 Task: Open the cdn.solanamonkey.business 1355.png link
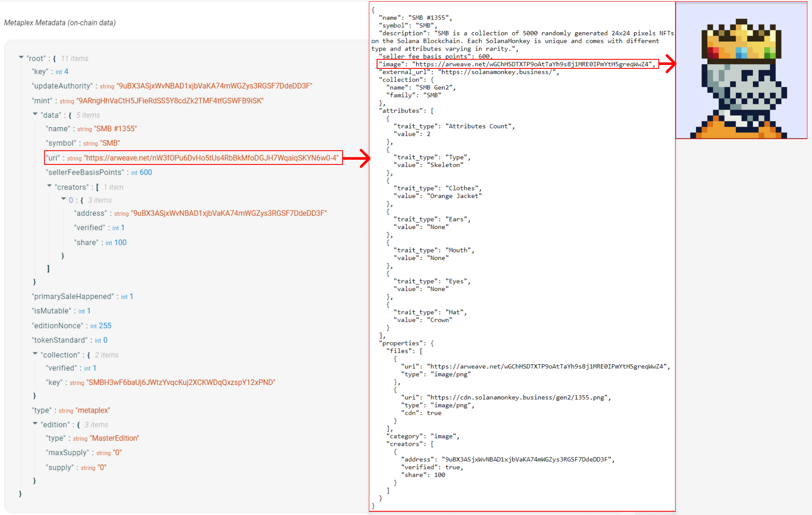point(519,398)
